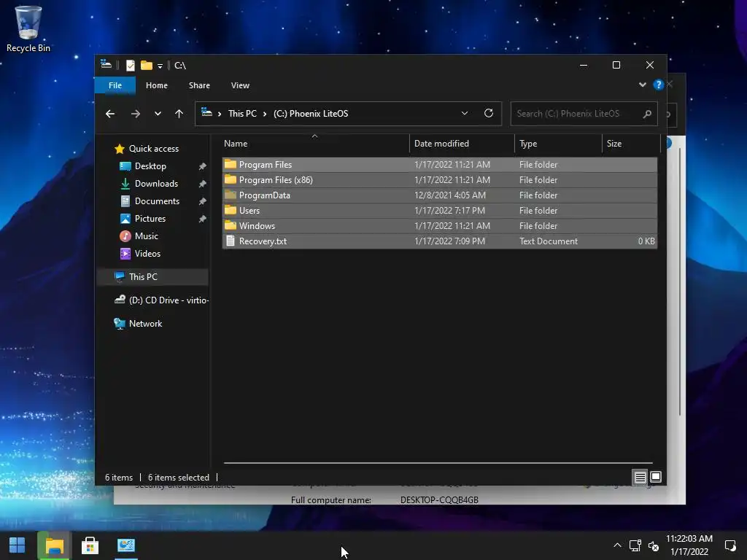This screenshot has width=747, height=560.
Task: Open Microsoft Store from the taskbar
Action: click(90, 545)
